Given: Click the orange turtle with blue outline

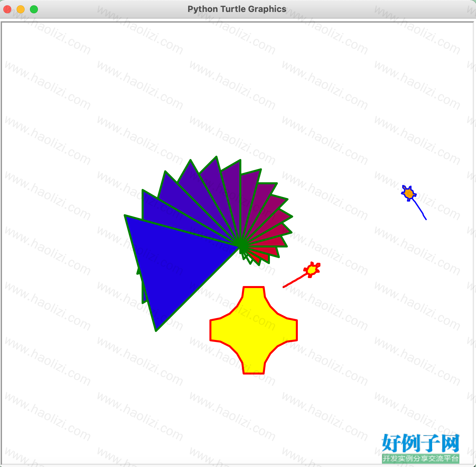Looking at the screenshot, I should click(409, 193).
